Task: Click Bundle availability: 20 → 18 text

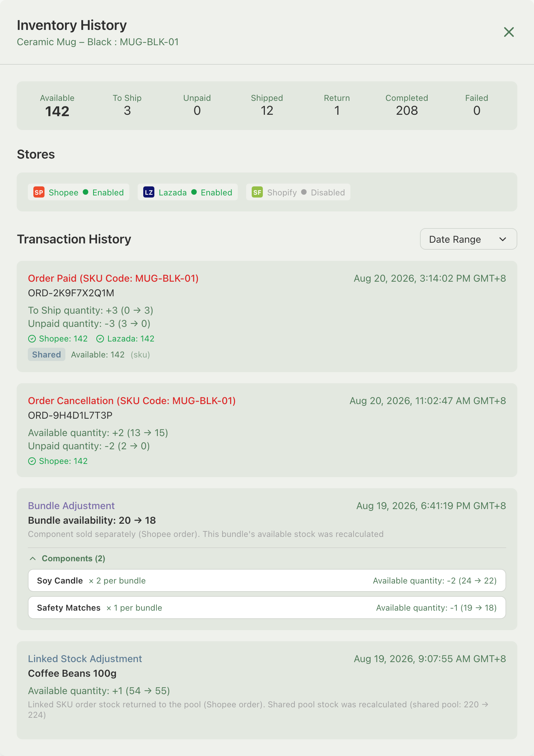Action: point(92,521)
